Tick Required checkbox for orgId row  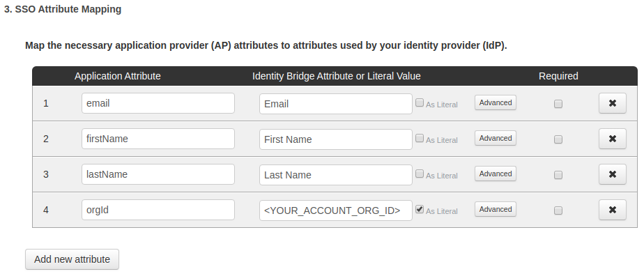(558, 210)
